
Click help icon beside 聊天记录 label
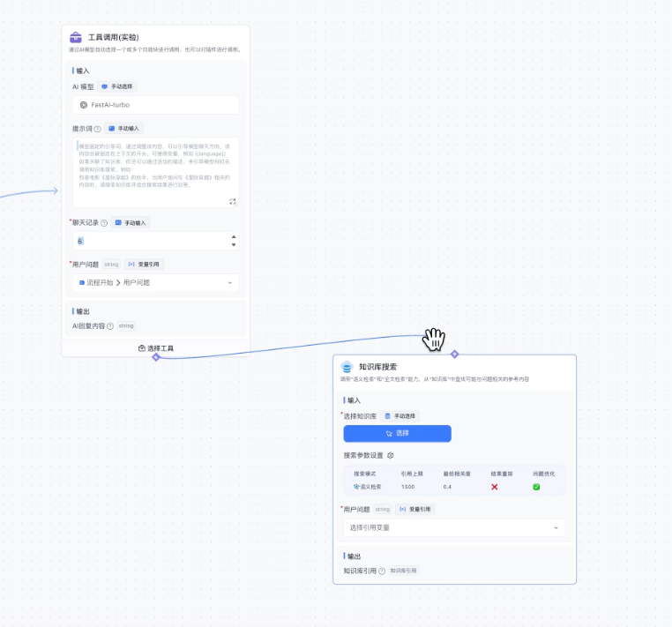coord(104,223)
